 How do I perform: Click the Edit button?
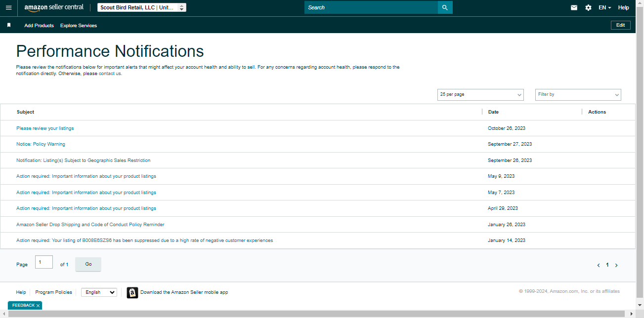[621, 25]
